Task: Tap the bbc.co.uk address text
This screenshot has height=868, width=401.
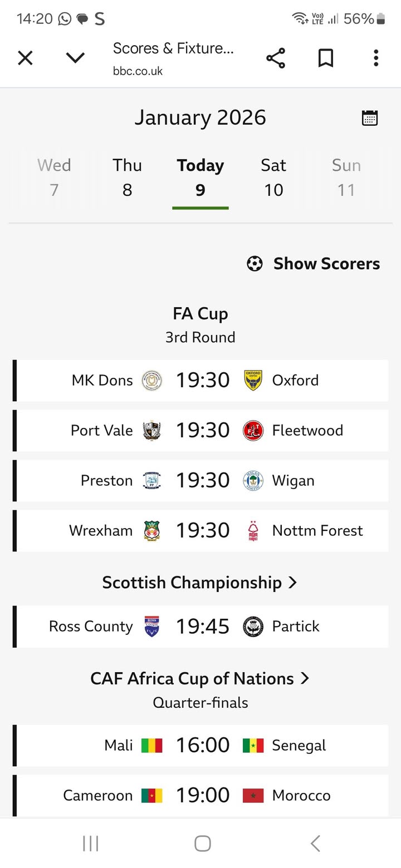Action: click(138, 71)
